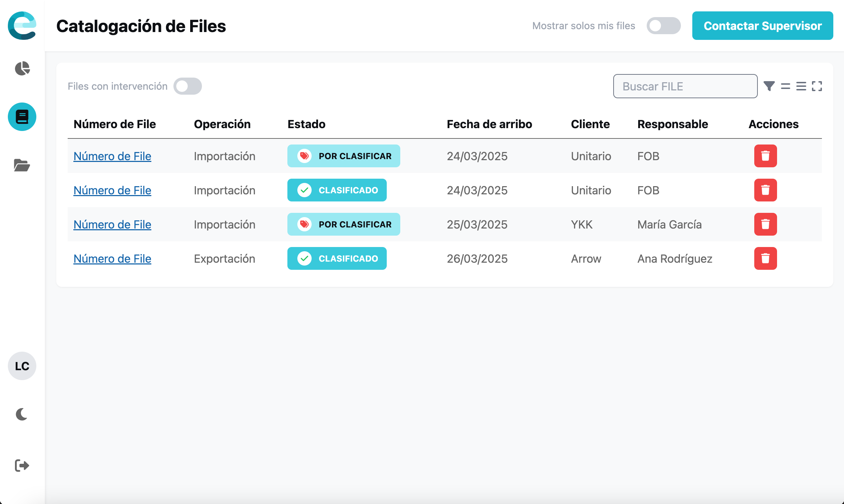Viewport: 844px width, 504px height.
Task: Open the first Número de File link
Action: tap(112, 156)
